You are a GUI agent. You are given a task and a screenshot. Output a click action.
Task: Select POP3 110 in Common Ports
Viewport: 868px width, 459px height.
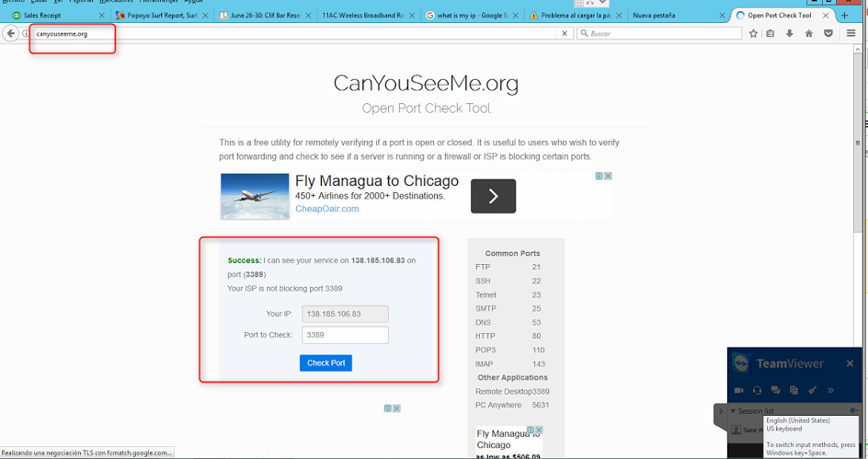(x=509, y=350)
